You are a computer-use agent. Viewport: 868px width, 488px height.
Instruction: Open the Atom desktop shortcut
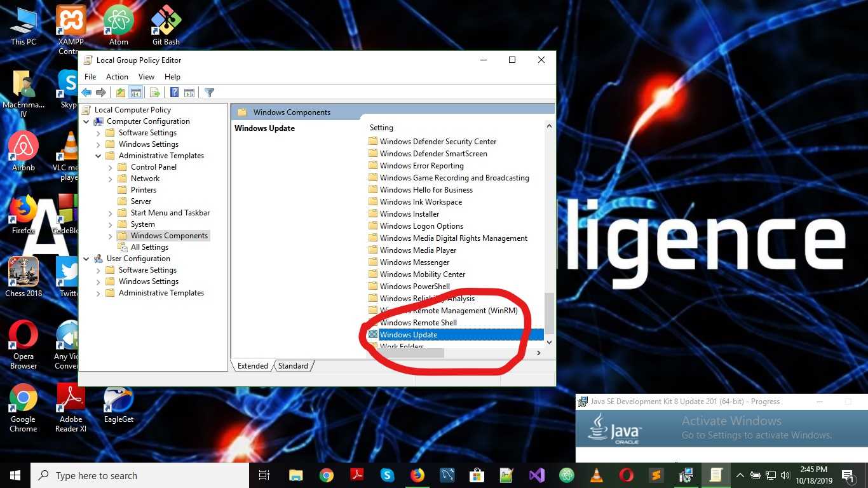click(118, 25)
